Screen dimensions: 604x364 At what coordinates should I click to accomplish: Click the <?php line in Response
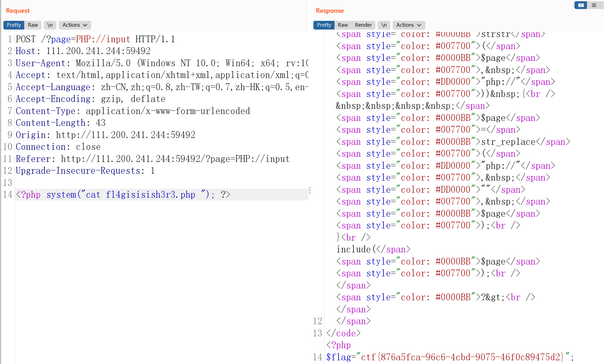[x=339, y=345]
